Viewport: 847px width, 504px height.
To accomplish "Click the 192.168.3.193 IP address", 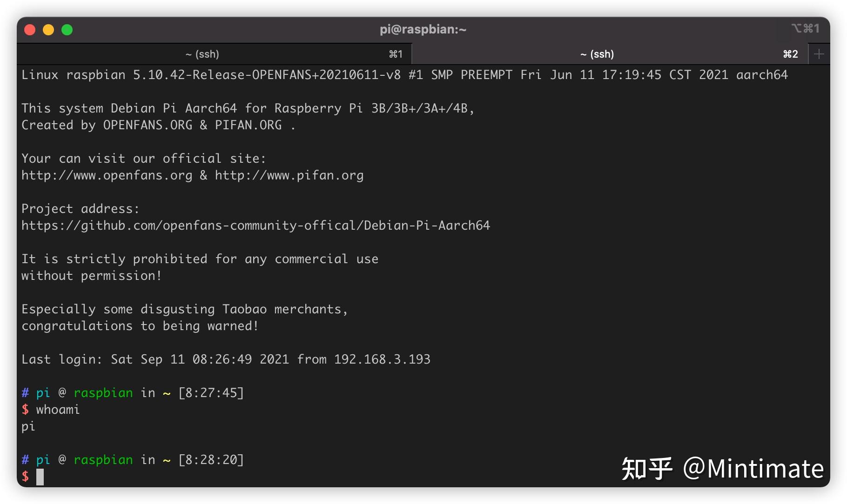I will [x=382, y=359].
